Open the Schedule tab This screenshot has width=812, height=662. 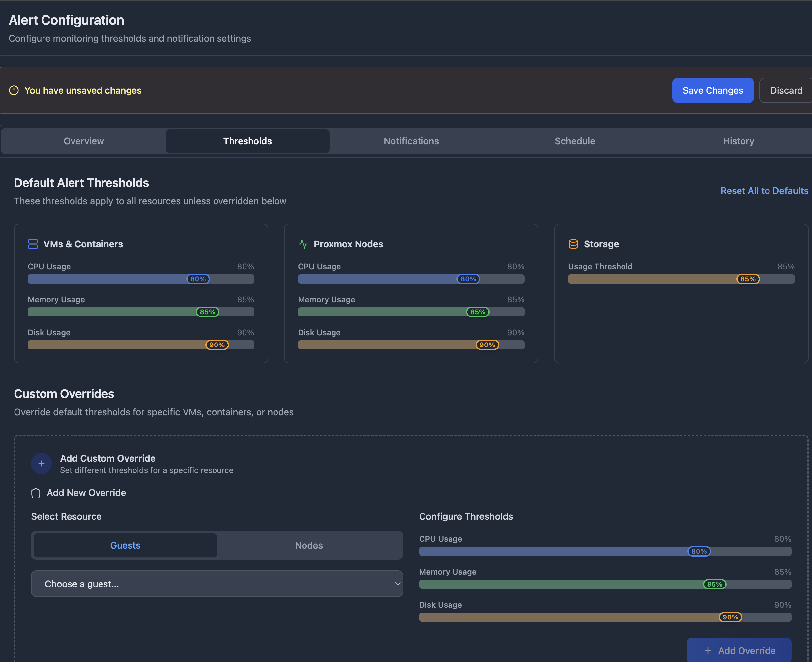click(x=574, y=141)
